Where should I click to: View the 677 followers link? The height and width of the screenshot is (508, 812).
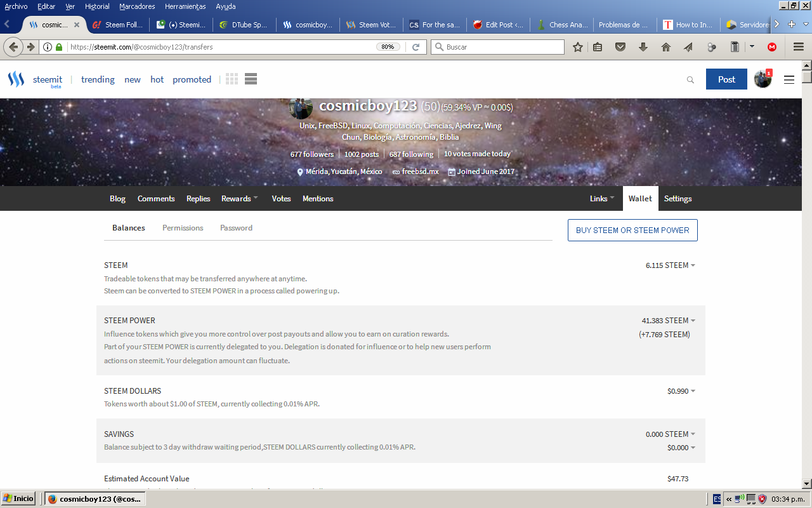coord(311,154)
